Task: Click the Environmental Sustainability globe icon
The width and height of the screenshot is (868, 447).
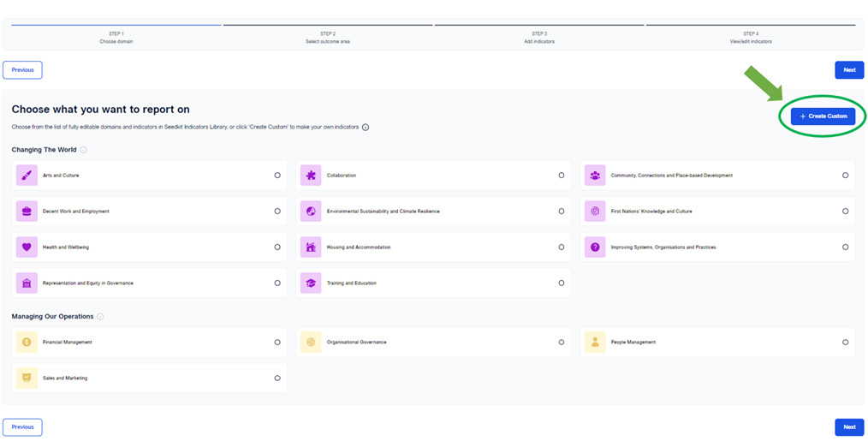Action: click(x=311, y=211)
